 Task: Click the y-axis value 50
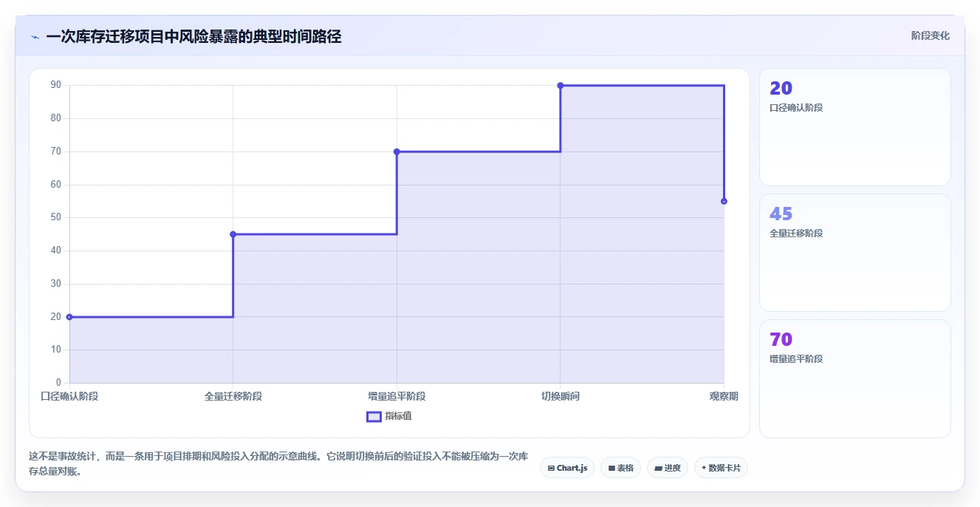click(56, 217)
